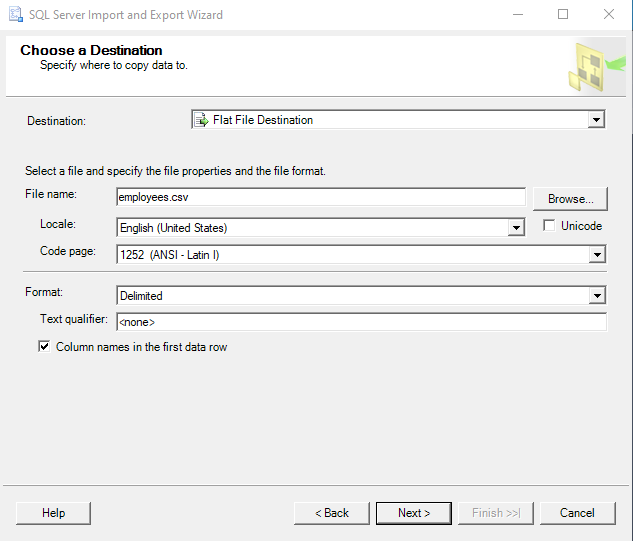Click the Text qualifier input field

click(361, 322)
